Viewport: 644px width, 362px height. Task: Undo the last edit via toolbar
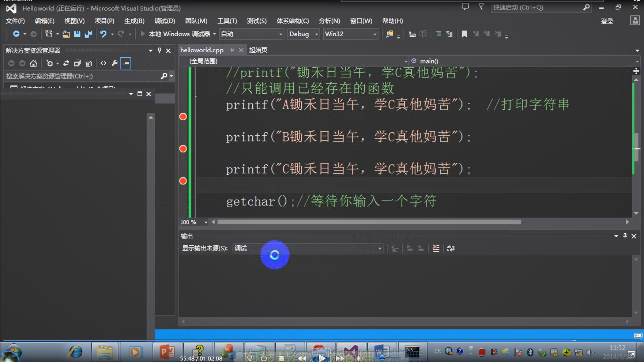103,34
